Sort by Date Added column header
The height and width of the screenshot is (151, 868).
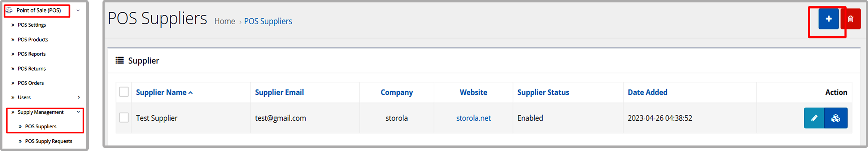click(647, 92)
